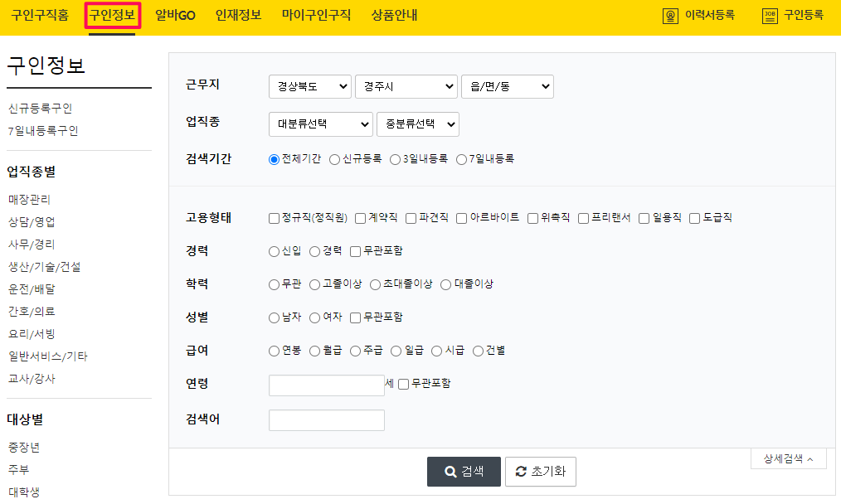Check 무관포함 in the 성별 row
Screen dimensions: 841x504
tap(355, 318)
